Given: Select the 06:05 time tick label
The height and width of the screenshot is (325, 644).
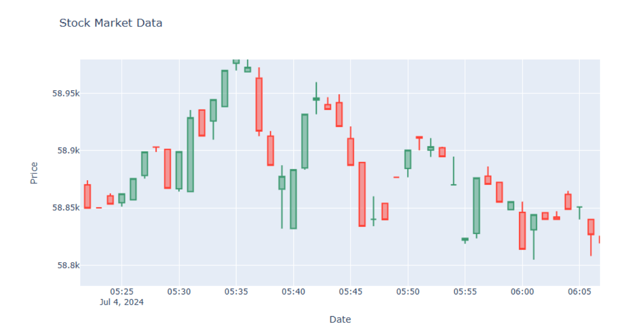Looking at the screenshot, I should coord(579,292).
